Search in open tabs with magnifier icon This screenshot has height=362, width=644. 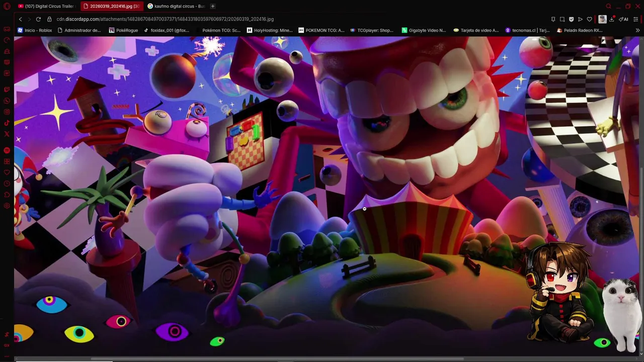608,6
